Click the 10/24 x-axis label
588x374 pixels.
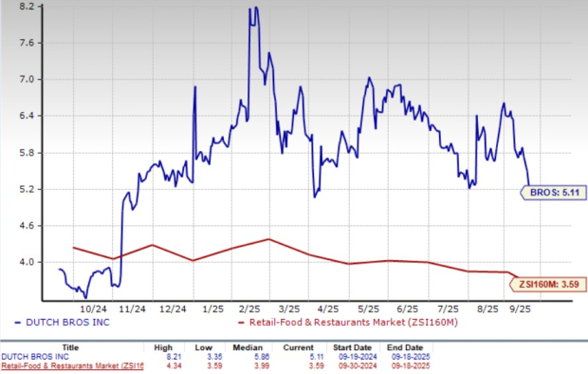93,309
